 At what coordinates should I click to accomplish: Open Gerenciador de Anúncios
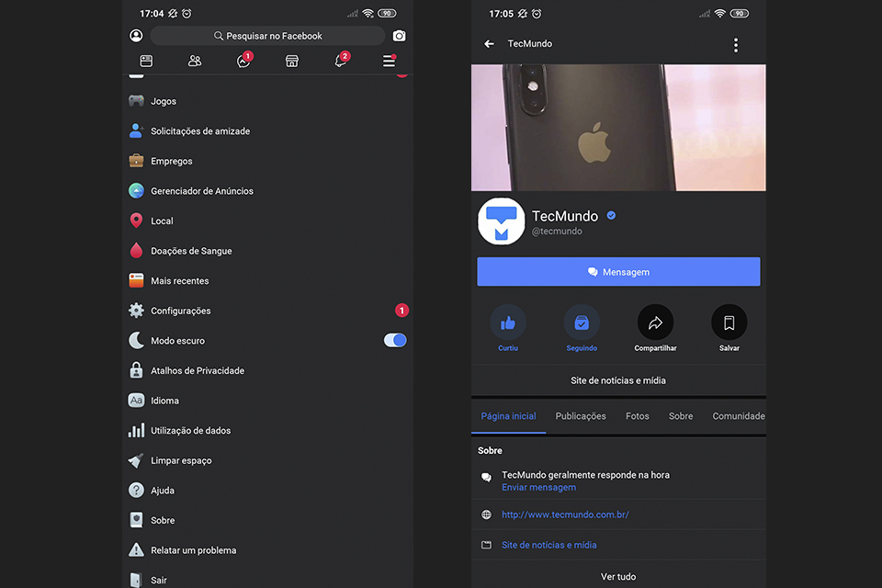(x=267, y=191)
